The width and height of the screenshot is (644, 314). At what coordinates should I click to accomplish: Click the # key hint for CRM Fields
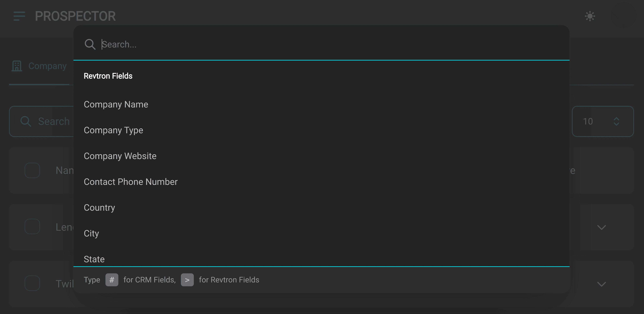112,280
